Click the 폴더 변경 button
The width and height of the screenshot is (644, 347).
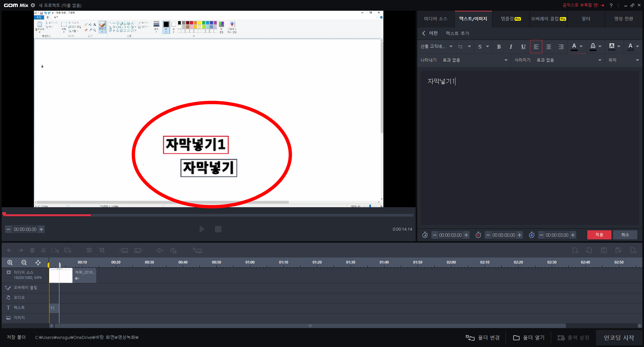point(483,338)
